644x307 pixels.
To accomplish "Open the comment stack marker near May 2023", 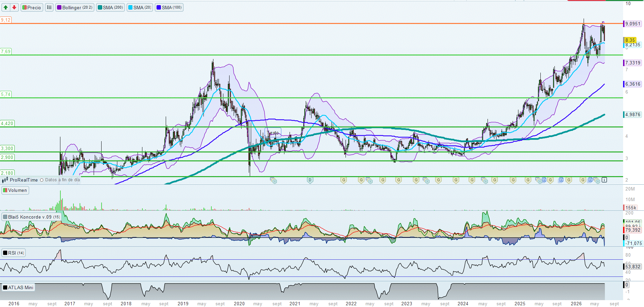I will (426, 180).
